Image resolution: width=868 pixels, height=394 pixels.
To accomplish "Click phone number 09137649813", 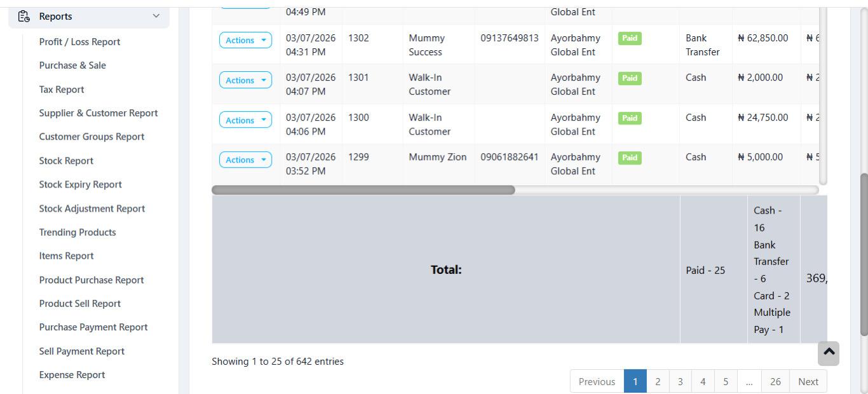I will [510, 38].
